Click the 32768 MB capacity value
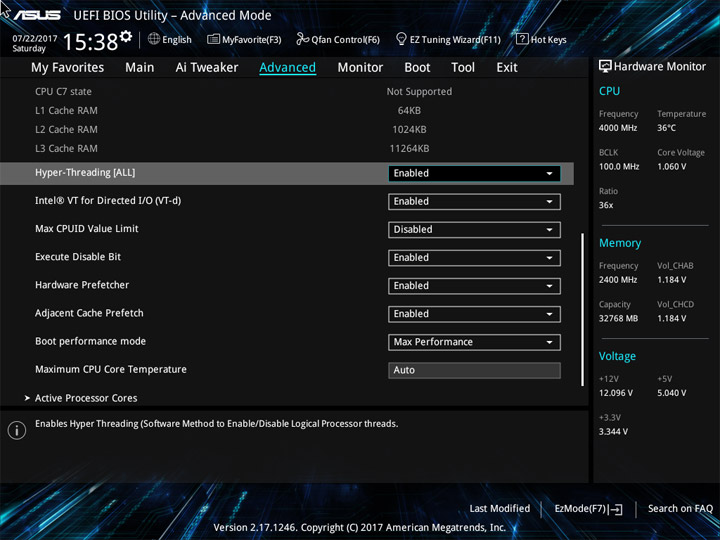This screenshot has height=540, width=720. [618, 318]
